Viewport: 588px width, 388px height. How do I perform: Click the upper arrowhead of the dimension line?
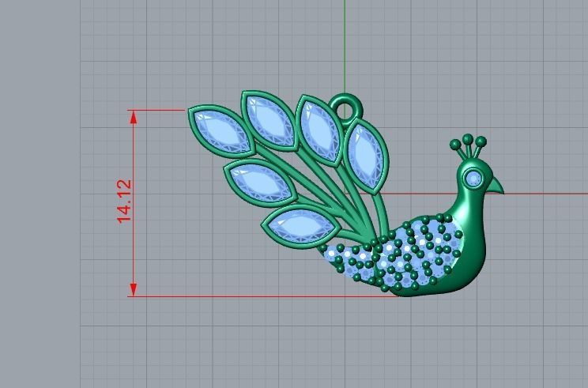[133, 117]
